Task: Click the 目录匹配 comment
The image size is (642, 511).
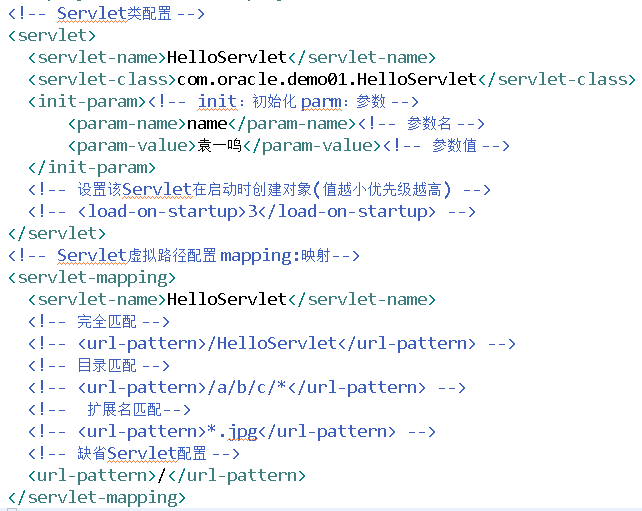Action: [x=99, y=366]
